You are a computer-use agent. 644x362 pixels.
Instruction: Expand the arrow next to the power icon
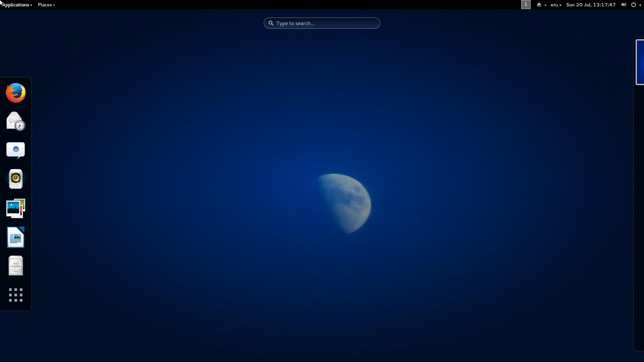pos(640,5)
